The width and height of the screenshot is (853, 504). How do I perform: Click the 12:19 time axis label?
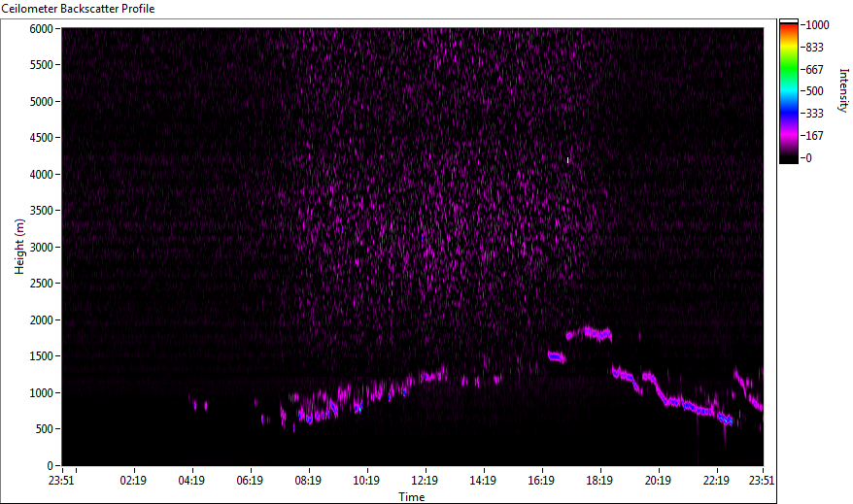click(x=425, y=480)
